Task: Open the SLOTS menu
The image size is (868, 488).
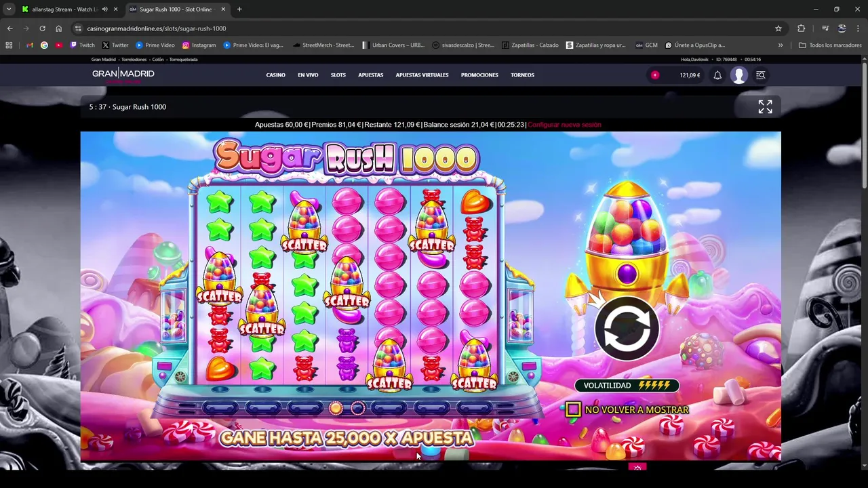Action: click(x=338, y=75)
